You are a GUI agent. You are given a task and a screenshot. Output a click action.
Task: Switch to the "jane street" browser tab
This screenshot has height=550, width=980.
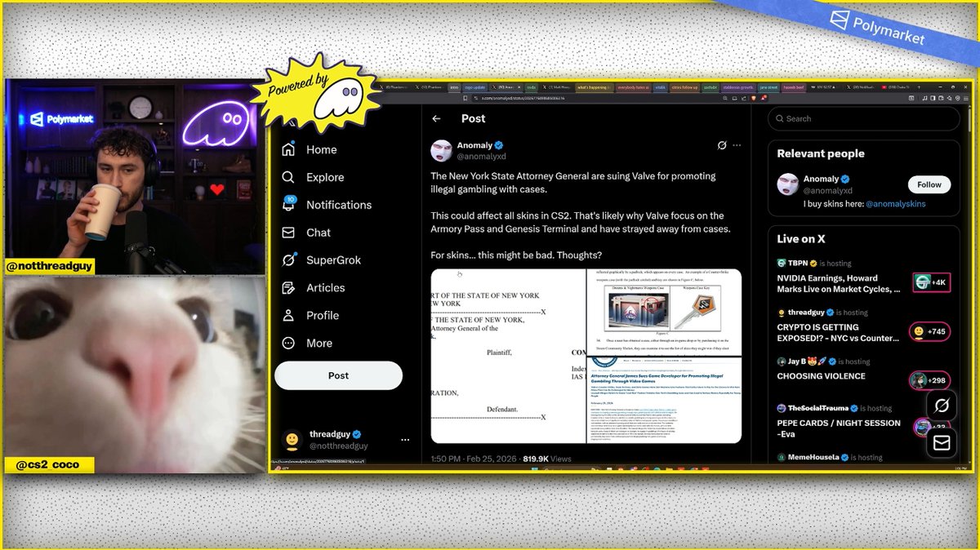point(769,86)
